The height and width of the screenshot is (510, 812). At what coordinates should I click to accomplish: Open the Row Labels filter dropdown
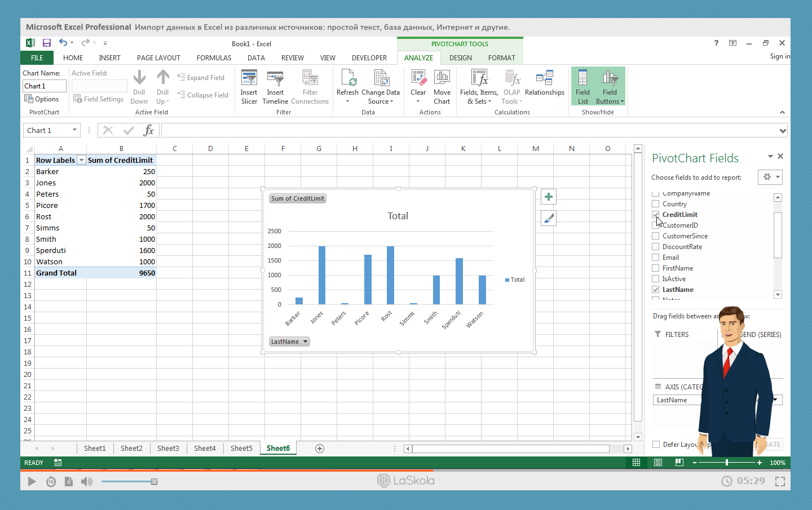click(81, 161)
